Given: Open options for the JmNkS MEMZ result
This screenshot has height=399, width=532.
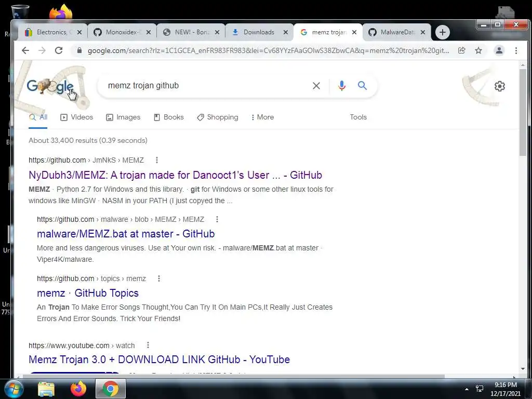Looking at the screenshot, I should (x=156, y=160).
